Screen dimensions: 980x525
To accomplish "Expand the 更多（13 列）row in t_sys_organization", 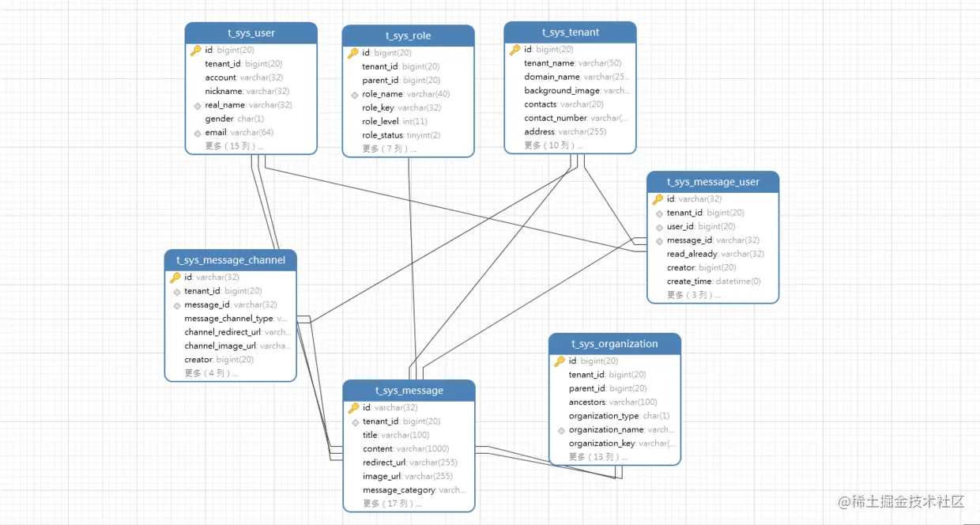I will (x=597, y=457).
